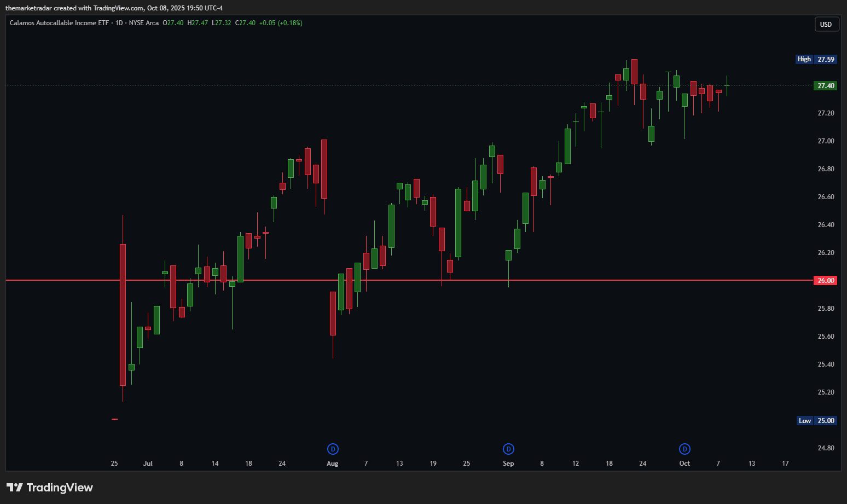Image resolution: width=847 pixels, height=504 pixels.
Task: Click the dividend D marker near Sep
Action: click(508, 449)
